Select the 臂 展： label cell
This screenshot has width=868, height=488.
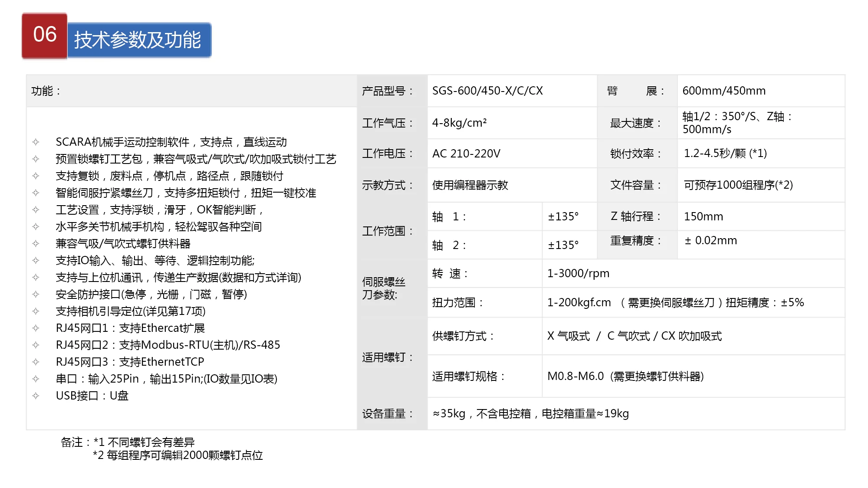pyautogui.click(x=637, y=91)
